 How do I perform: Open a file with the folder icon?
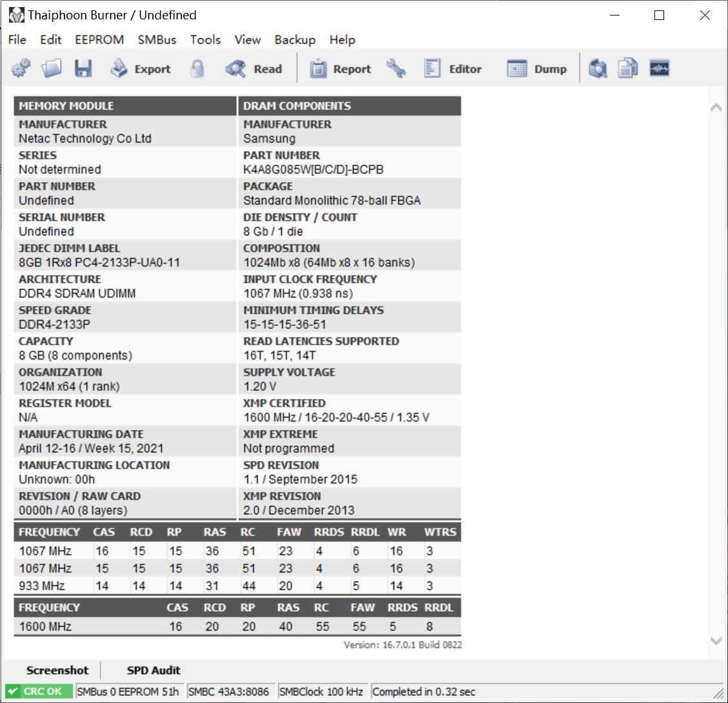[x=52, y=68]
